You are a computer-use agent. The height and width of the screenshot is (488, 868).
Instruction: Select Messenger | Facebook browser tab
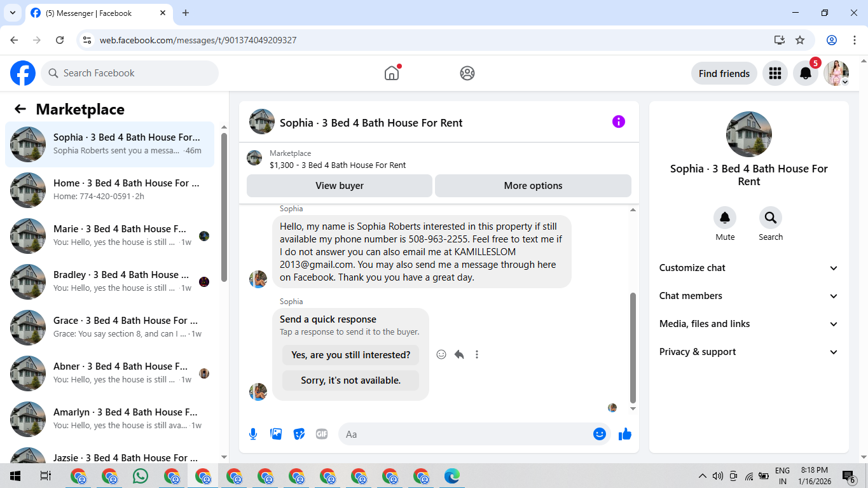pyautogui.click(x=99, y=13)
